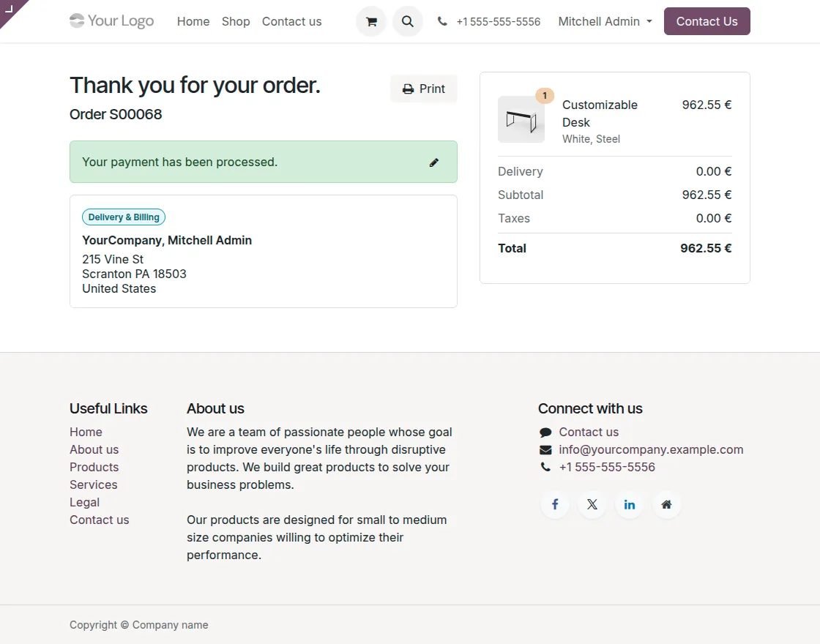820x644 pixels.
Task: Open the Facebook social icon
Action: click(554, 504)
